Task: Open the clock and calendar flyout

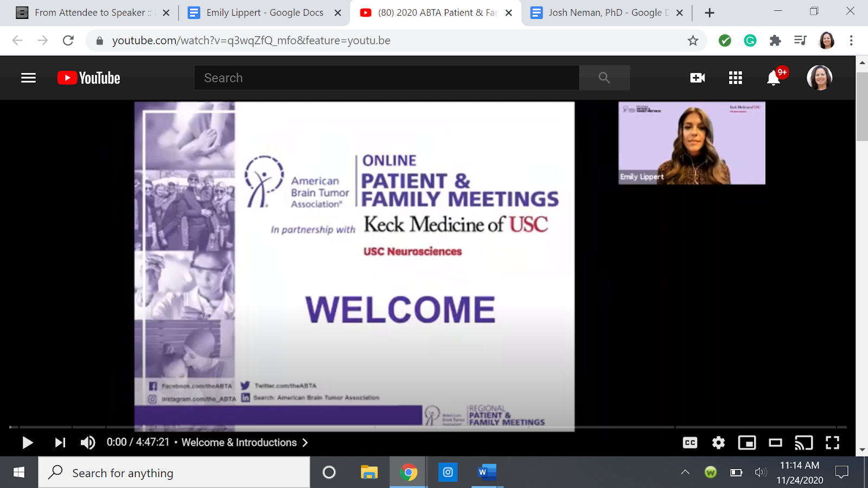Action: pos(800,472)
